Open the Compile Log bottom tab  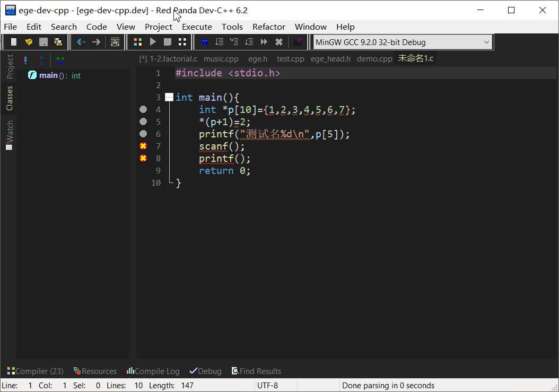tap(153, 371)
